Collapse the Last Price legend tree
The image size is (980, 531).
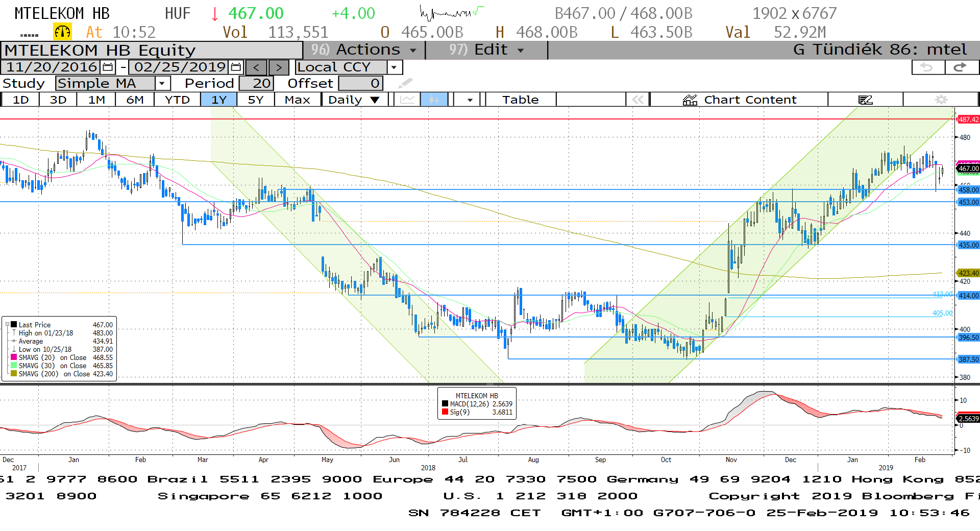tap(7, 324)
